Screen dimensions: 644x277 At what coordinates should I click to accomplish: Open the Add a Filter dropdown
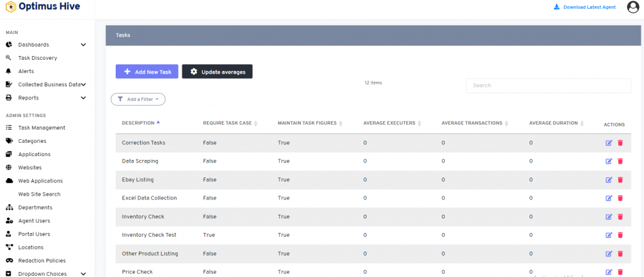[x=138, y=99]
